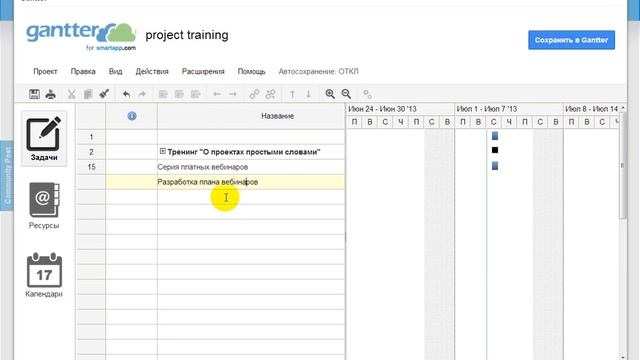Image resolution: width=640 pixels, height=360 pixels.
Task: Click the Redo arrow icon
Action: (142, 94)
